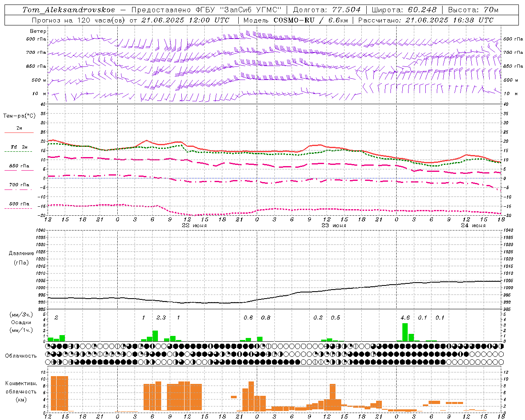Image resolution: width=525 pixels, height=420 pixels.
Task: Click the (км) unit under convective cloudiness
Action: pyautogui.click(x=21, y=399)
